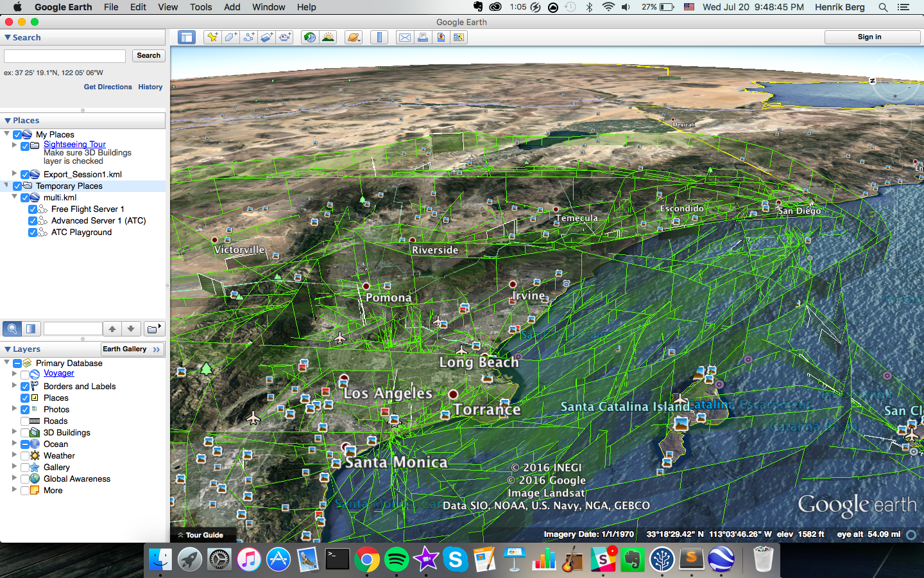Collapse the Search panel
The width and height of the screenshot is (924, 578).
pyautogui.click(x=8, y=37)
